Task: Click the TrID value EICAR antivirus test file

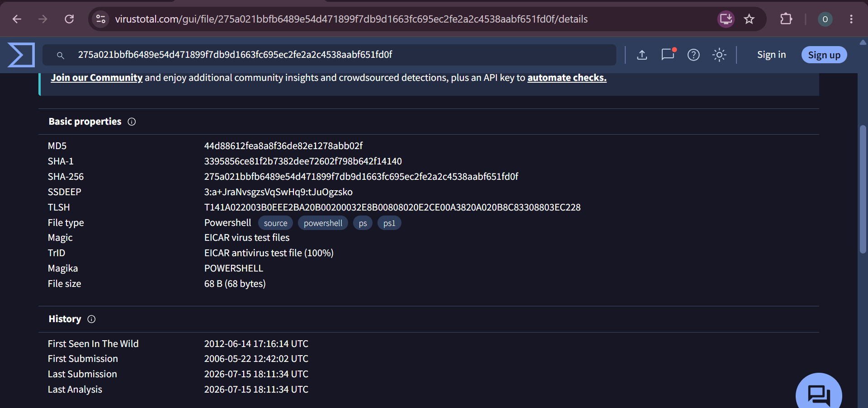Action: 269,253
